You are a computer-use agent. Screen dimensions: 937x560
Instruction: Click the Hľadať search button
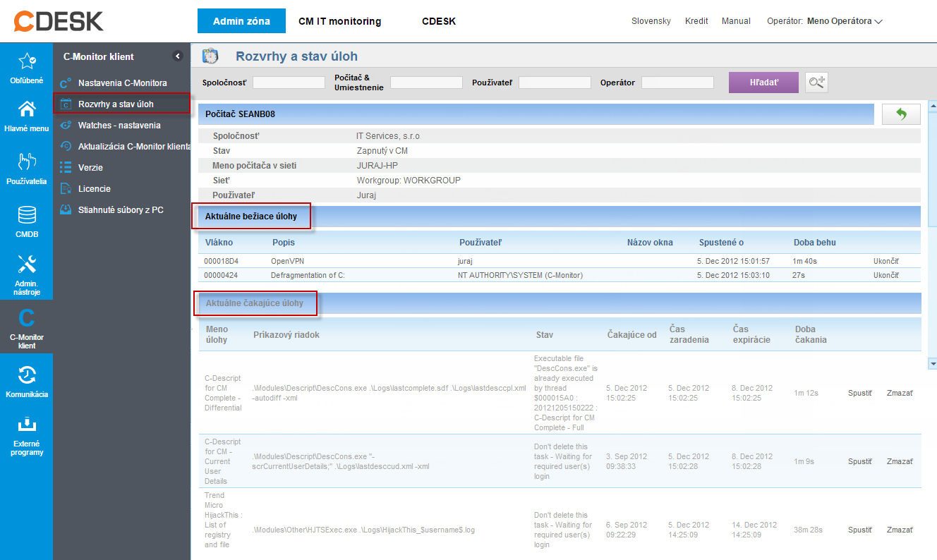[x=763, y=83]
